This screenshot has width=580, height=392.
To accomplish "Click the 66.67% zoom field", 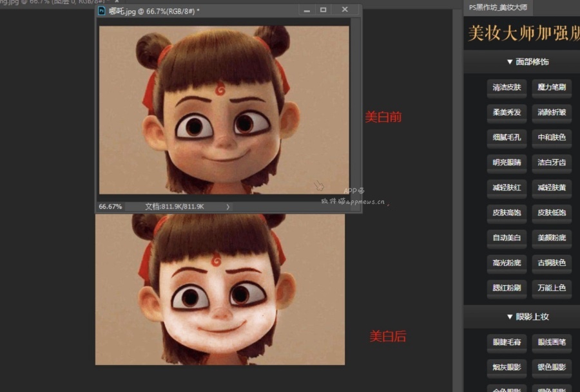I will 111,207.
